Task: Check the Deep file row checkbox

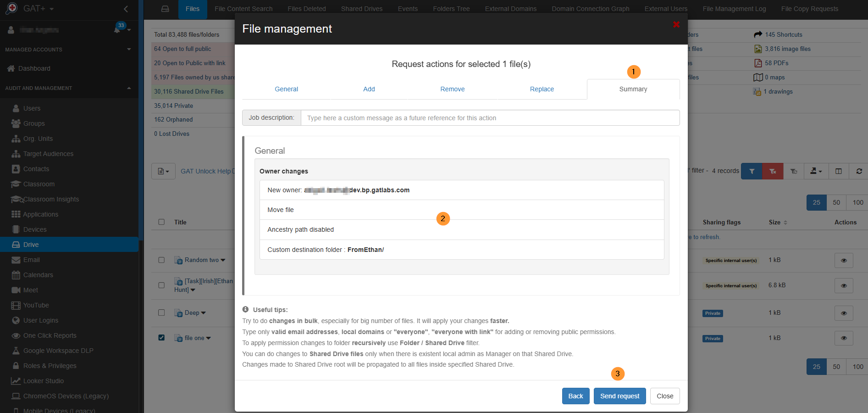Action: 161,312
